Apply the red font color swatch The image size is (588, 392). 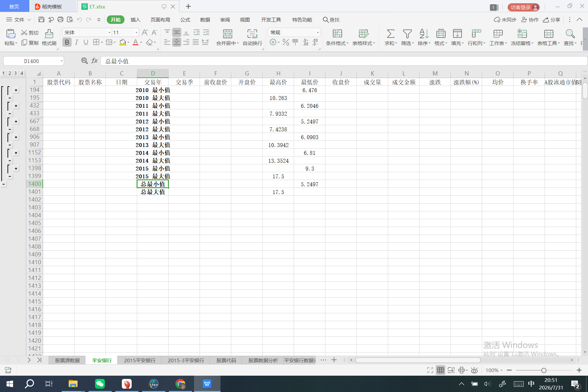[136, 42]
